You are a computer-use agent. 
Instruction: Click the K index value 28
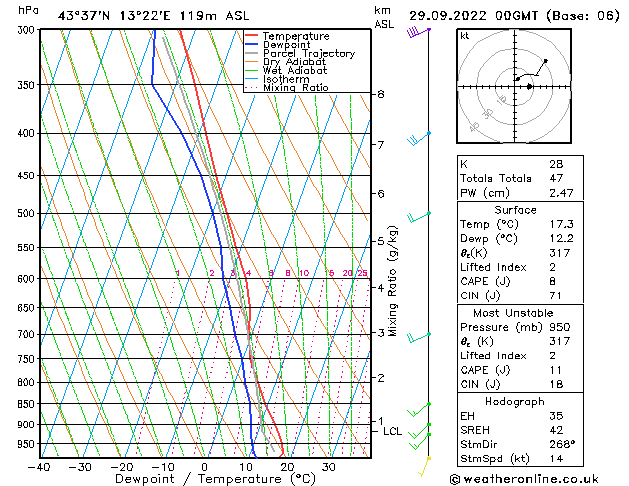click(556, 164)
